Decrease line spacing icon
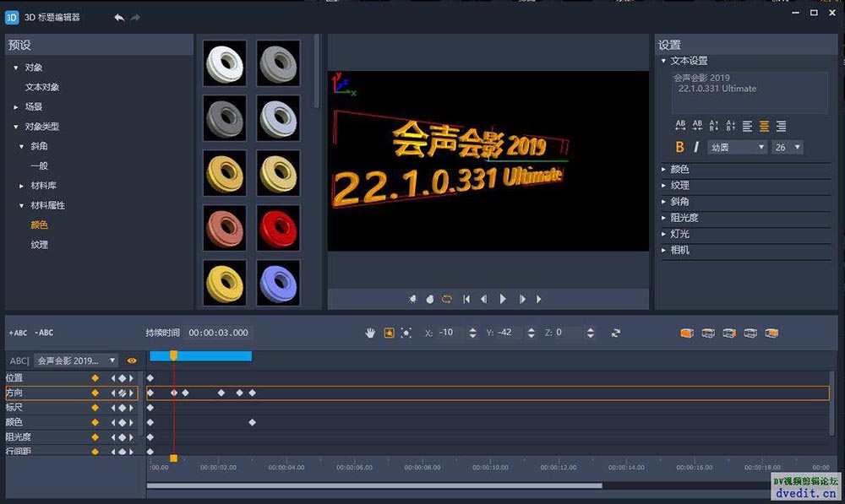The image size is (845, 504). pyautogui.click(x=731, y=126)
